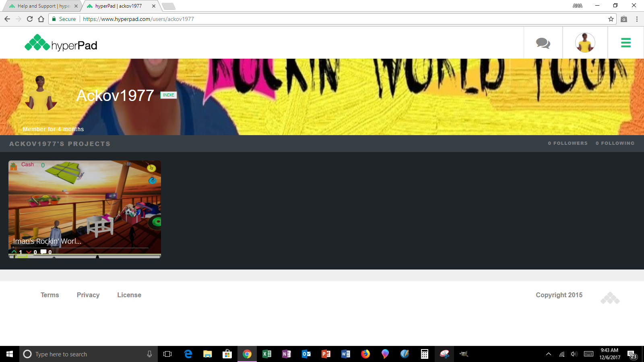
Task: Show hidden system tray icons
Action: point(549,354)
